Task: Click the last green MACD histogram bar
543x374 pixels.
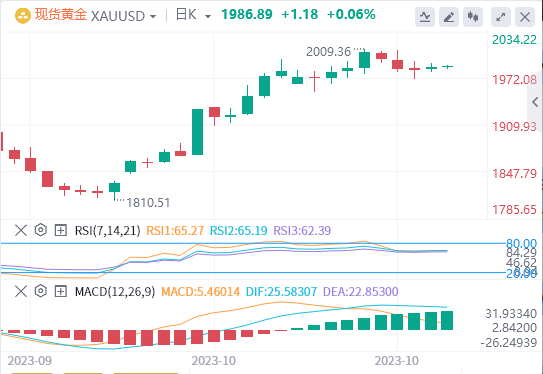Action: (x=447, y=320)
